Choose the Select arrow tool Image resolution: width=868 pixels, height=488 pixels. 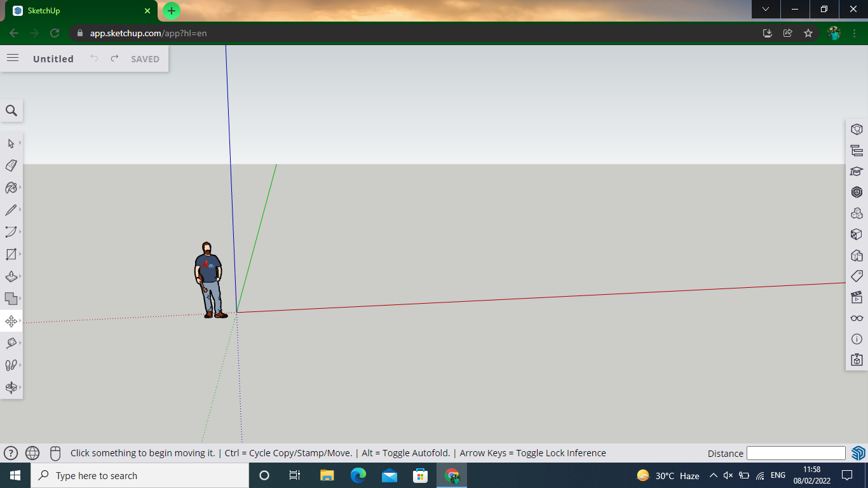[11, 144]
